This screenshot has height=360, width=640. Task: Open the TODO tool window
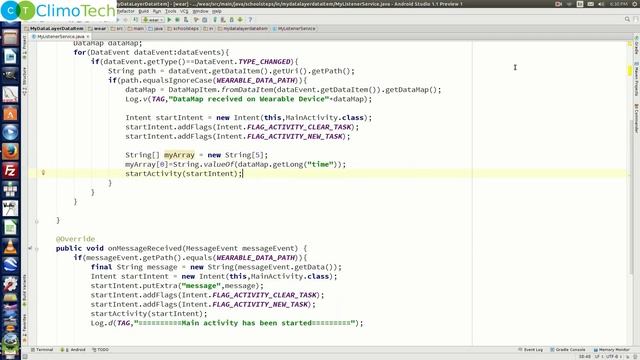(100, 350)
